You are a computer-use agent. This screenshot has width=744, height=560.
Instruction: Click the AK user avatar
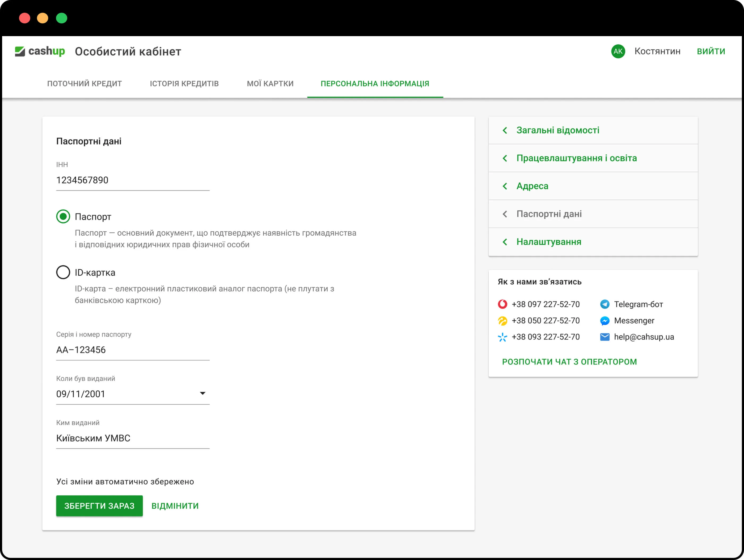pos(618,52)
